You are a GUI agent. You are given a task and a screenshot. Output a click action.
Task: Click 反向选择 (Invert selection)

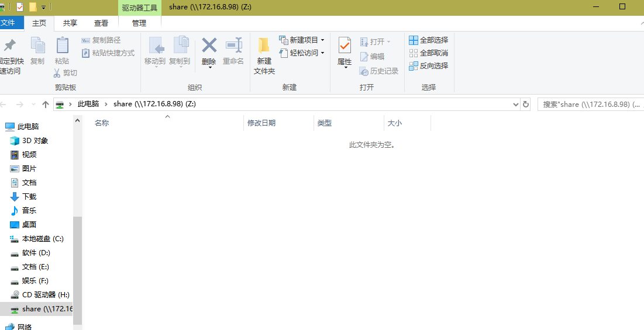click(x=428, y=65)
